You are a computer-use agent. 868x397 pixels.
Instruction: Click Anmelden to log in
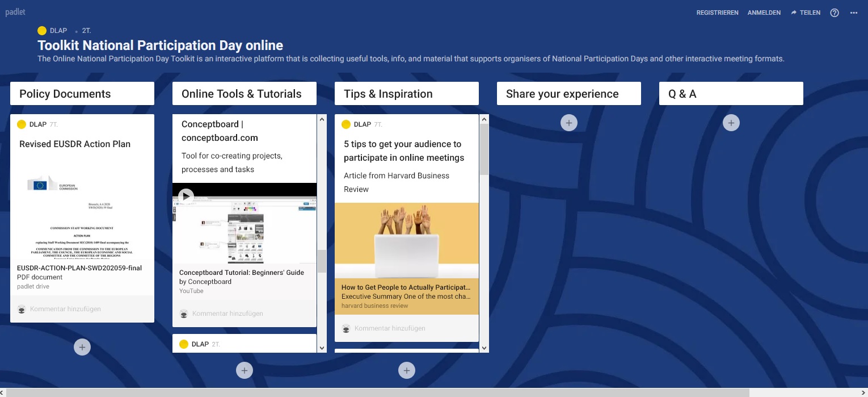point(764,12)
